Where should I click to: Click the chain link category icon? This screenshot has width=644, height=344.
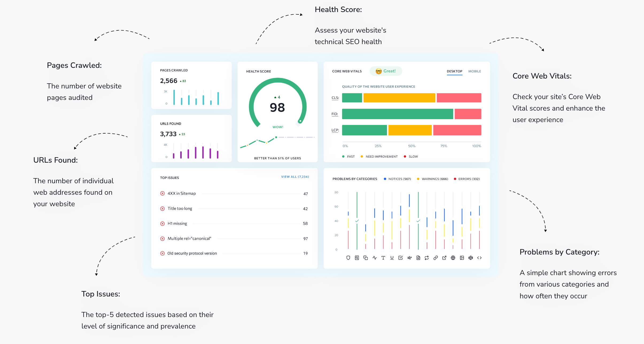coord(436,258)
